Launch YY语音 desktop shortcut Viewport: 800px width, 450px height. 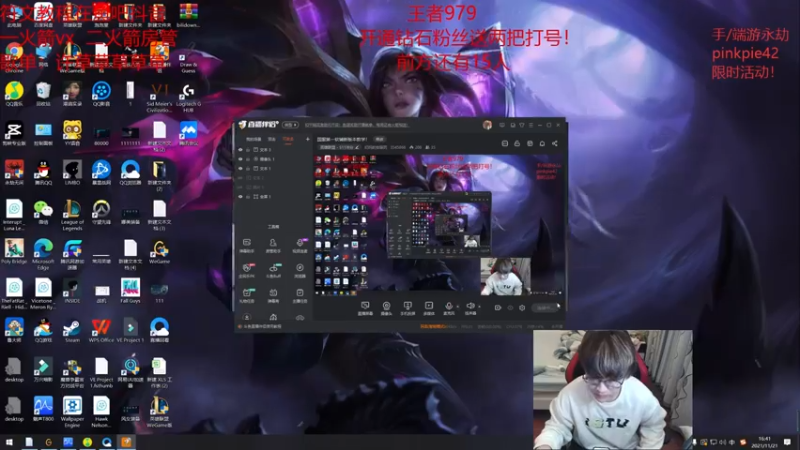[x=72, y=134]
